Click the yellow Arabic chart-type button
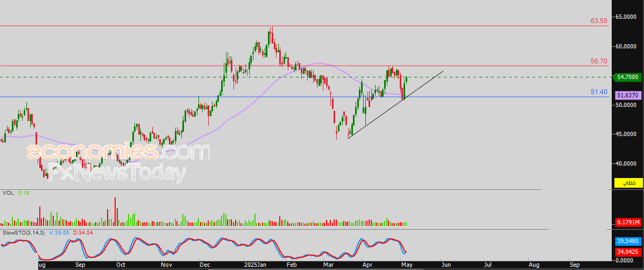 [x=628, y=183]
